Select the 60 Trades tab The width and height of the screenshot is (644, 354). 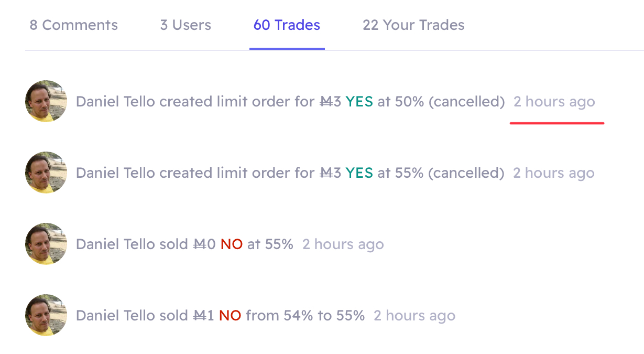coord(287,25)
